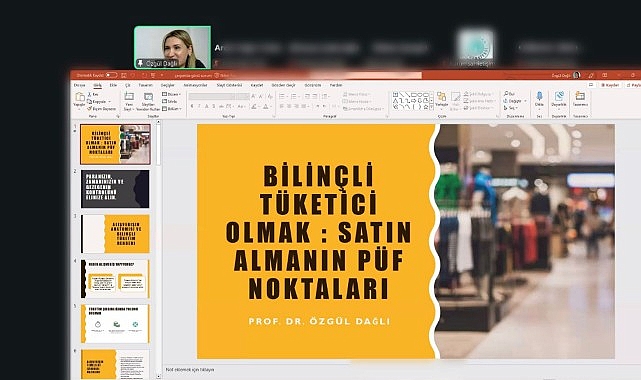
Task: Switch to the Animasyonlar tab
Action: point(195,85)
